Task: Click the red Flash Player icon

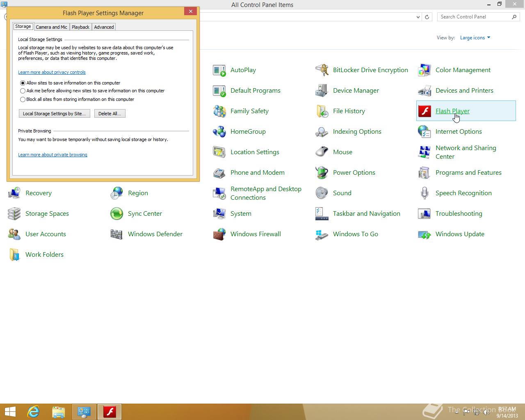Action: (x=425, y=111)
